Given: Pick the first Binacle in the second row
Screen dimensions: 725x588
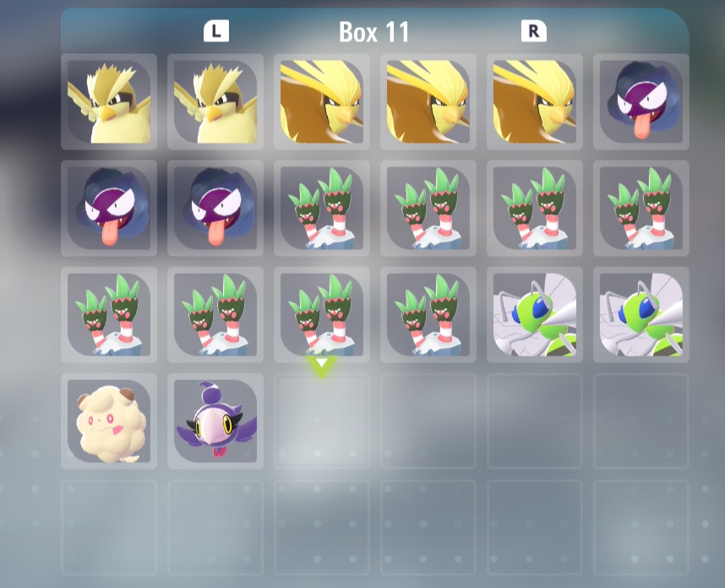Looking at the screenshot, I should tap(322, 208).
